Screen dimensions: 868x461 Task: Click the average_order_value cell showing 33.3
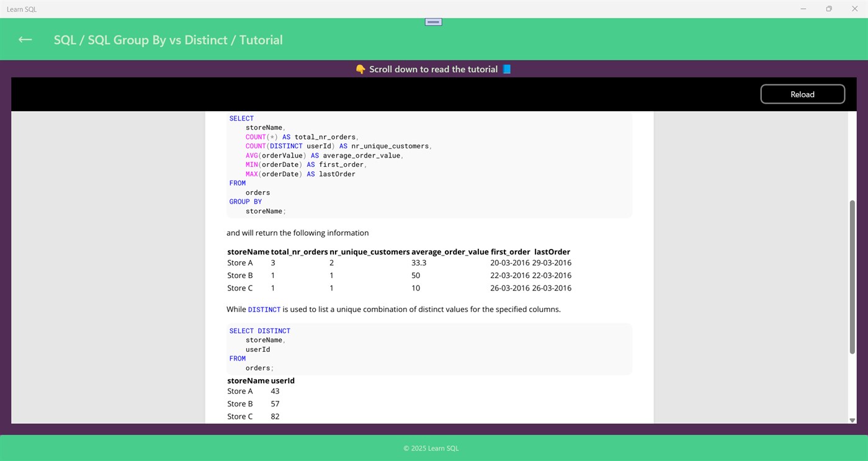[x=419, y=262]
